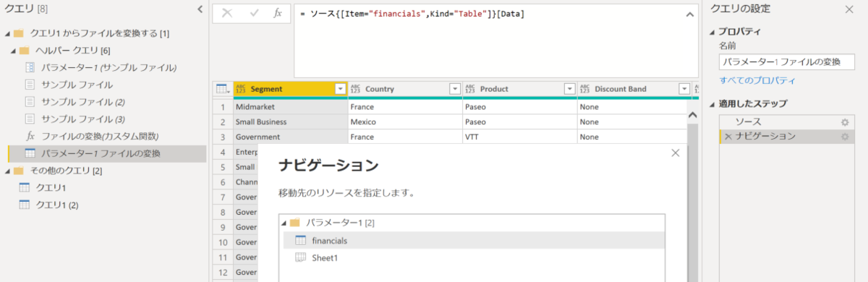868x282 pixels.
Task: Edit the query 名前 input field
Action: point(786,62)
